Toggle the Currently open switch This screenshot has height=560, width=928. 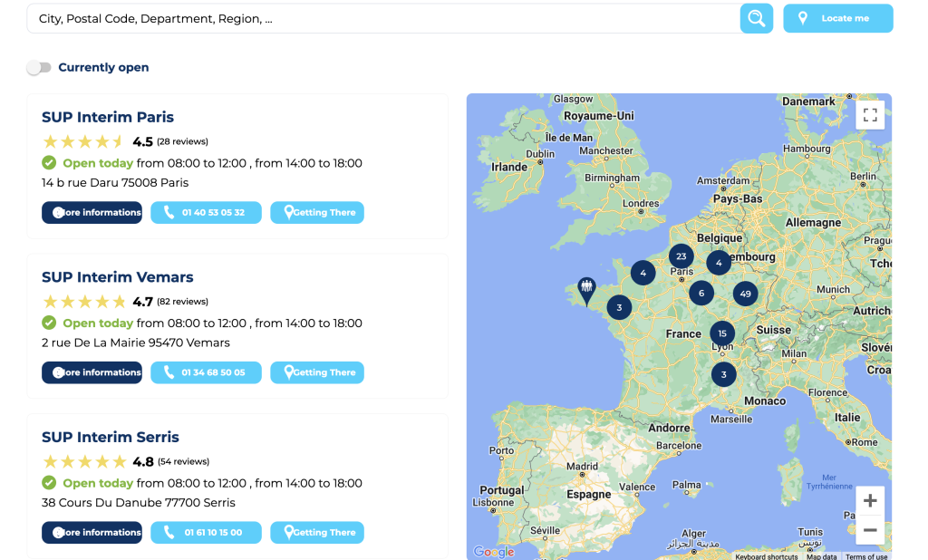point(39,67)
